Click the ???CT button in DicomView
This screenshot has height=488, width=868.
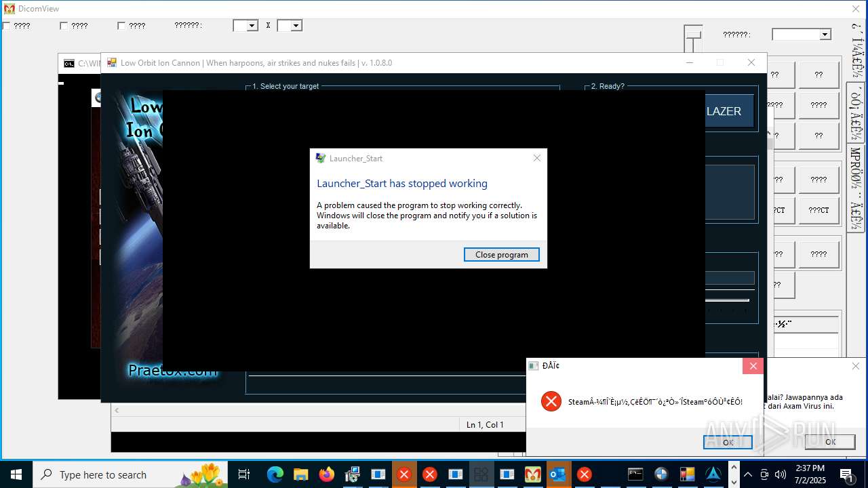818,210
